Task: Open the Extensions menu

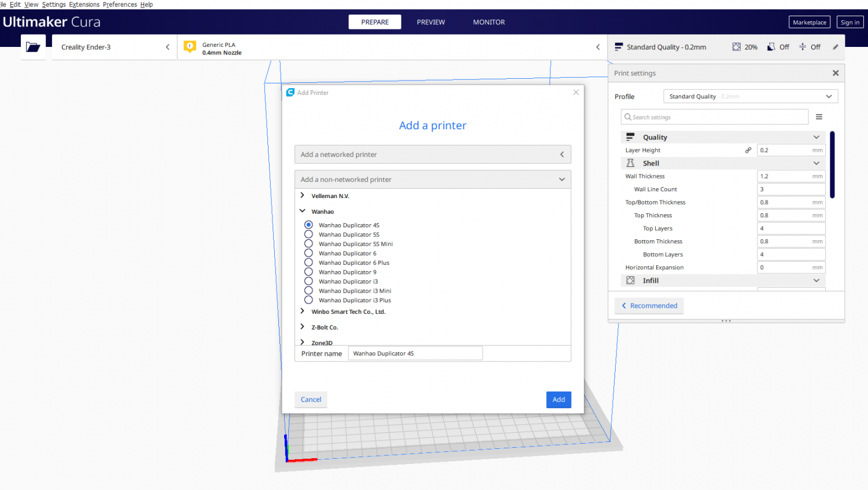Action: (84, 5)
